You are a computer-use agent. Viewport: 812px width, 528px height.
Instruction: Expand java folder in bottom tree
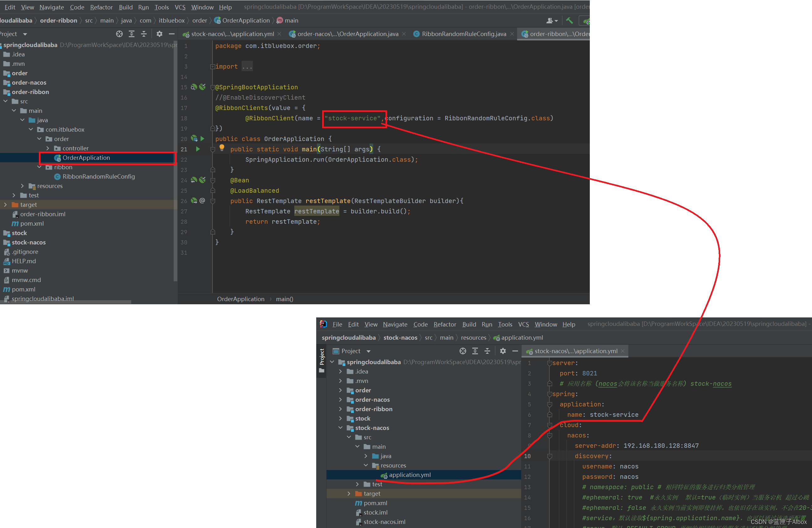(x=366, y=456)
